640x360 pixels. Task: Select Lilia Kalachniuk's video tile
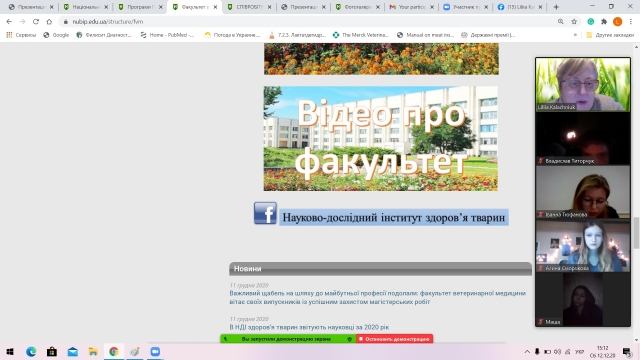tap(583, 84)
